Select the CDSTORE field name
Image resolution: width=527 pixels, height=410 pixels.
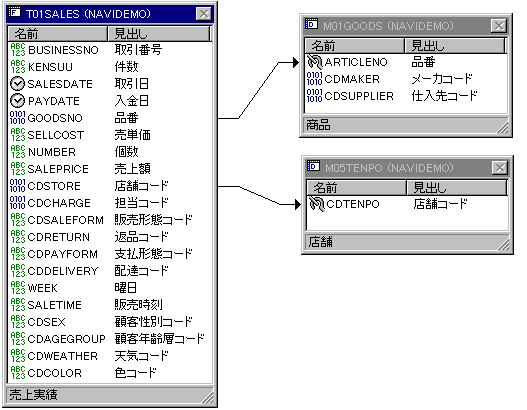(x=54, y=186)
